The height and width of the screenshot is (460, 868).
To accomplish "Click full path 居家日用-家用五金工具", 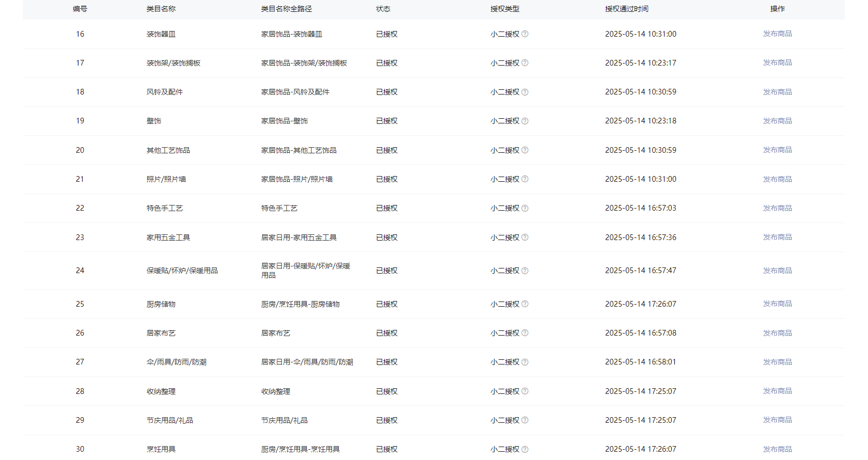I will 299,237.
